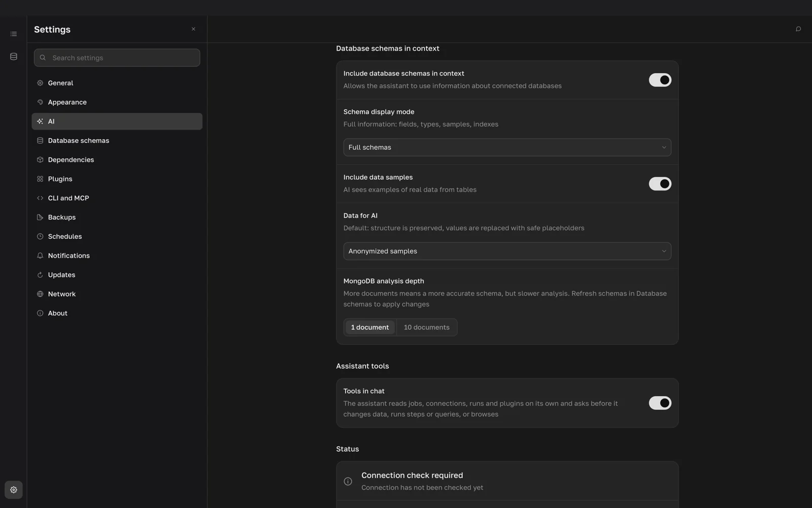Image resolution: width=812 pixels, height=508 pixels.
Task: Click the Backups file icon
Action: [x=40, y=217]
